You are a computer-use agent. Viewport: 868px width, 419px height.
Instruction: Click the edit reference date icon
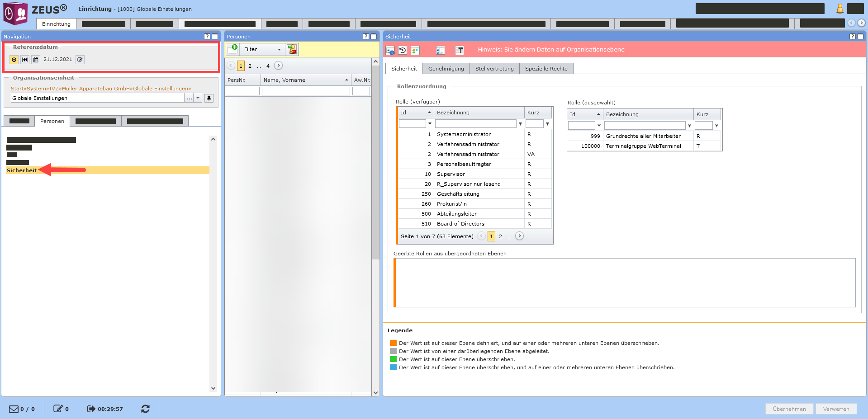pos(80,60)
